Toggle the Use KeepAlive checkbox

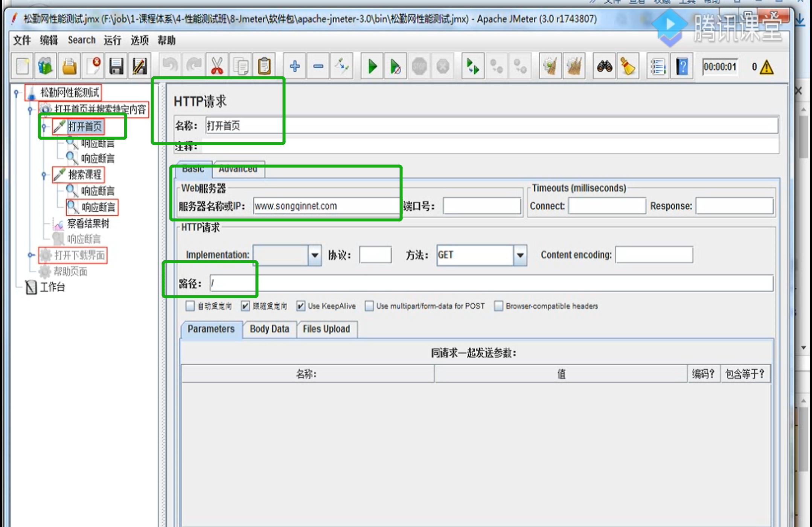tap(300, 306)
